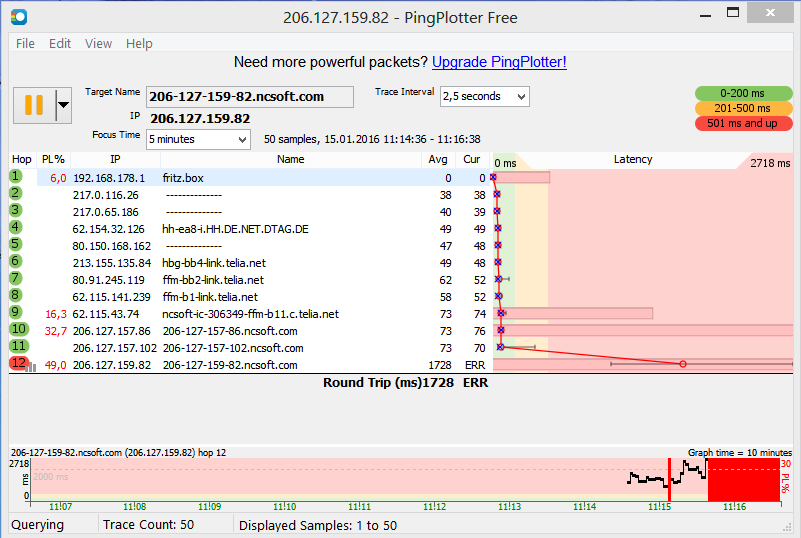Open the dropdown arrow beside pause button
801x538 pixels.
(63, 104)
